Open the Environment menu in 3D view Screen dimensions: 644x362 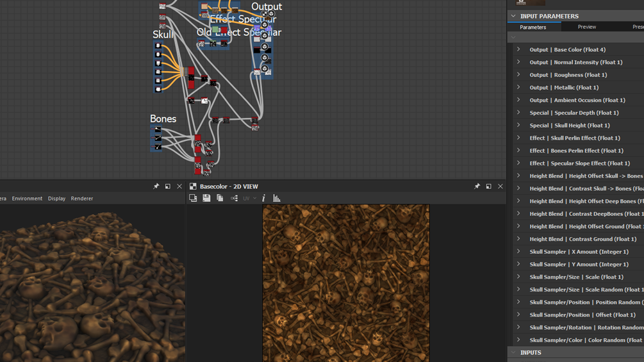click(x=27, y=198)
